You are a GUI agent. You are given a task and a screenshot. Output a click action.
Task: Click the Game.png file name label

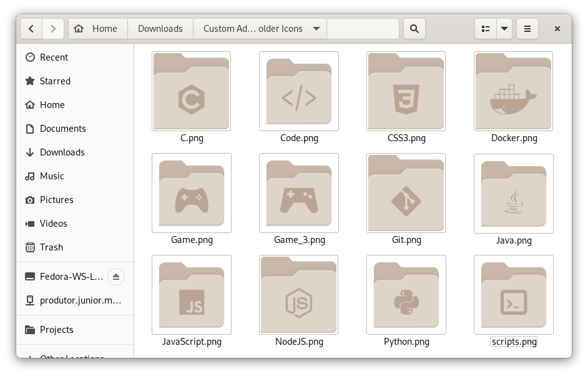point(192,240)
